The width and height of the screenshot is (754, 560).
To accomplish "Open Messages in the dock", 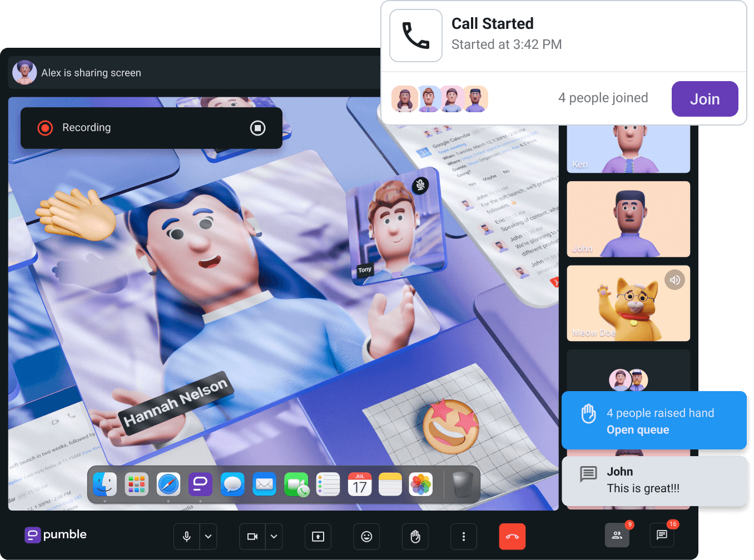I will pos(232,484).
